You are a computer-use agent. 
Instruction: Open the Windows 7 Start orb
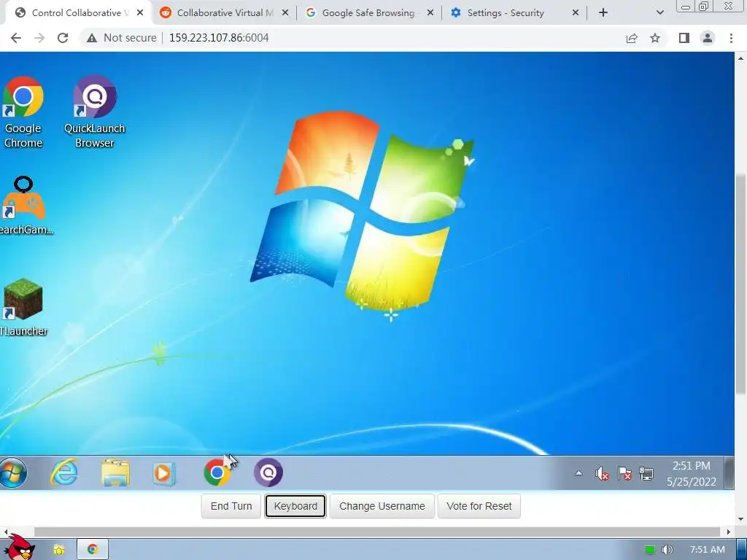[x=13, y=472]
